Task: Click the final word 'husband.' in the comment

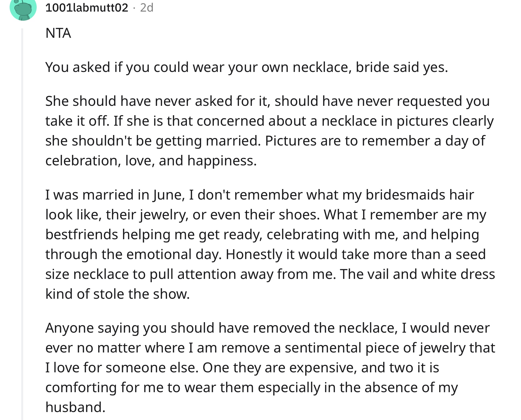Action: (x=76, y=407)
